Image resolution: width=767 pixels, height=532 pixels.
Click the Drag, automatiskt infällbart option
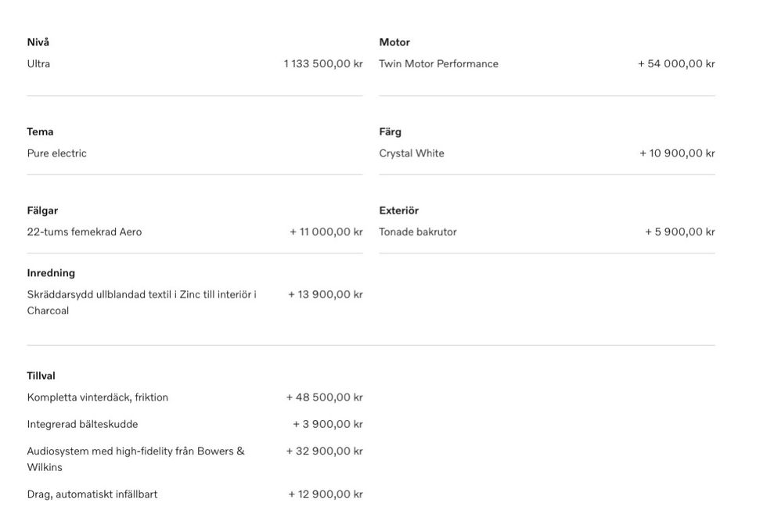(x=92, y=494)
